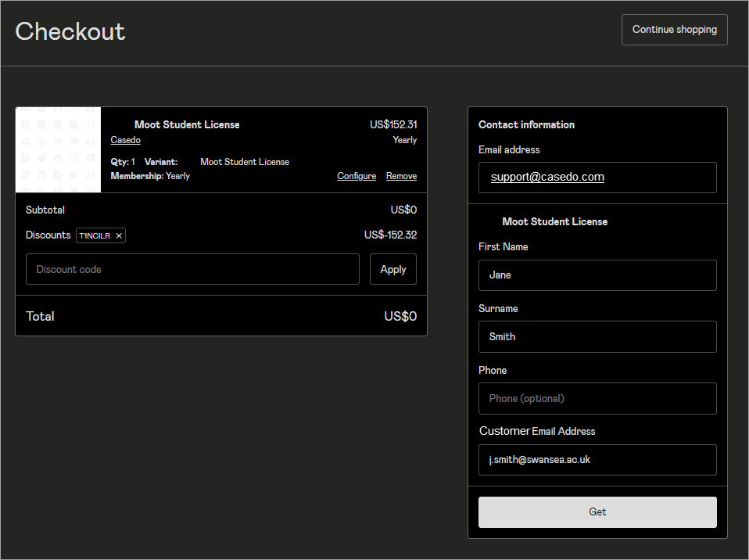749x560 pixels.
Task: Click the Configure link for Moot Student License
Action: coord(357,176)
